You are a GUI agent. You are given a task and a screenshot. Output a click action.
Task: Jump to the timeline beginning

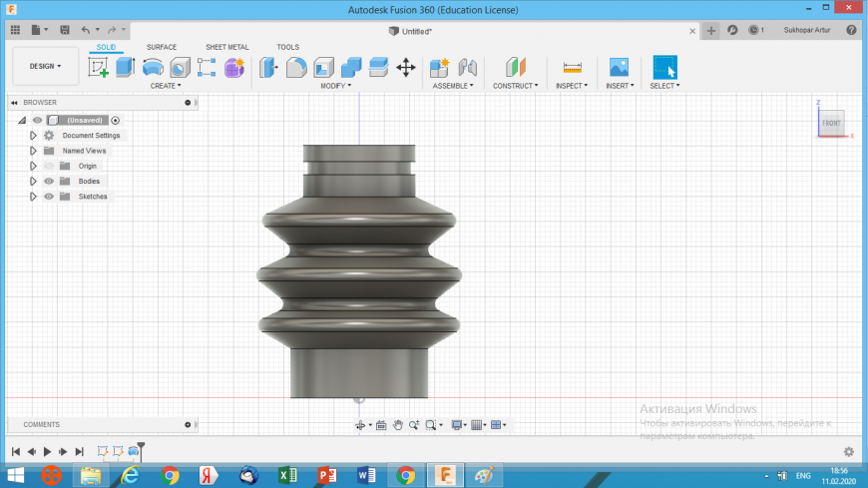coord(16,451)
